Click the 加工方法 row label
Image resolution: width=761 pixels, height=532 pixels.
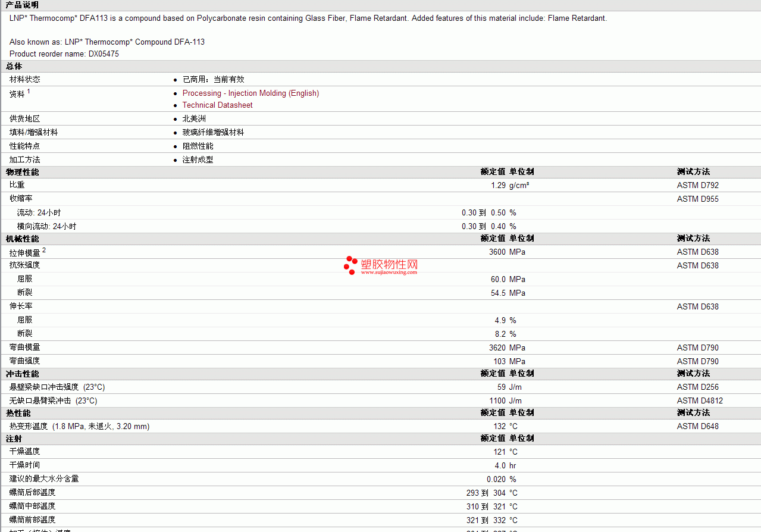click(25, 159)
